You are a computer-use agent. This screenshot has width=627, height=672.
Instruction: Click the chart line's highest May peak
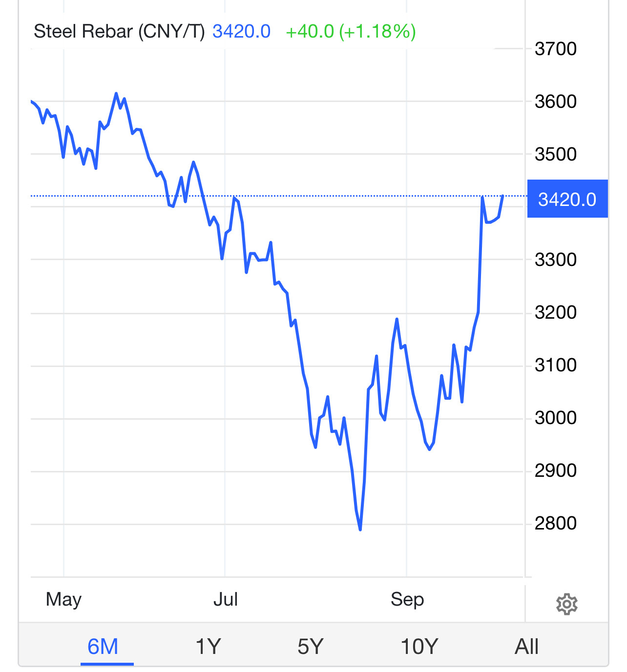coord(116,93)
